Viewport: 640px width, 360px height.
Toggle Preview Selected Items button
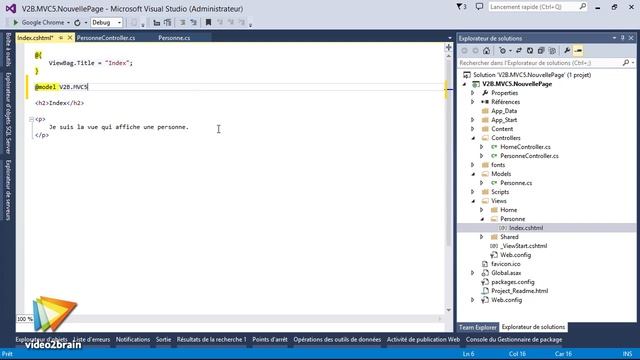578,51
